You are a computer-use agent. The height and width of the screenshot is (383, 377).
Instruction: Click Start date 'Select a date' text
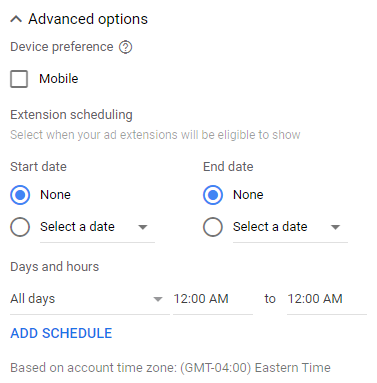(x=77, y=227)
